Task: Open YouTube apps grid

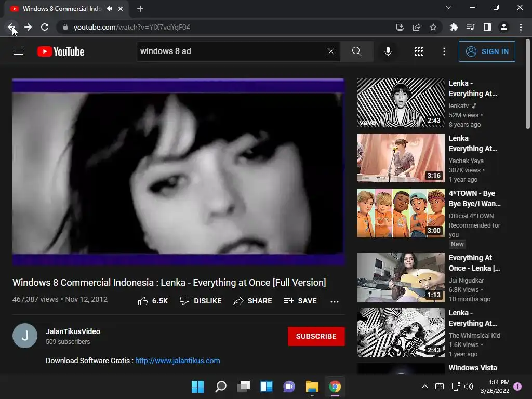Action: click(419, 51)
